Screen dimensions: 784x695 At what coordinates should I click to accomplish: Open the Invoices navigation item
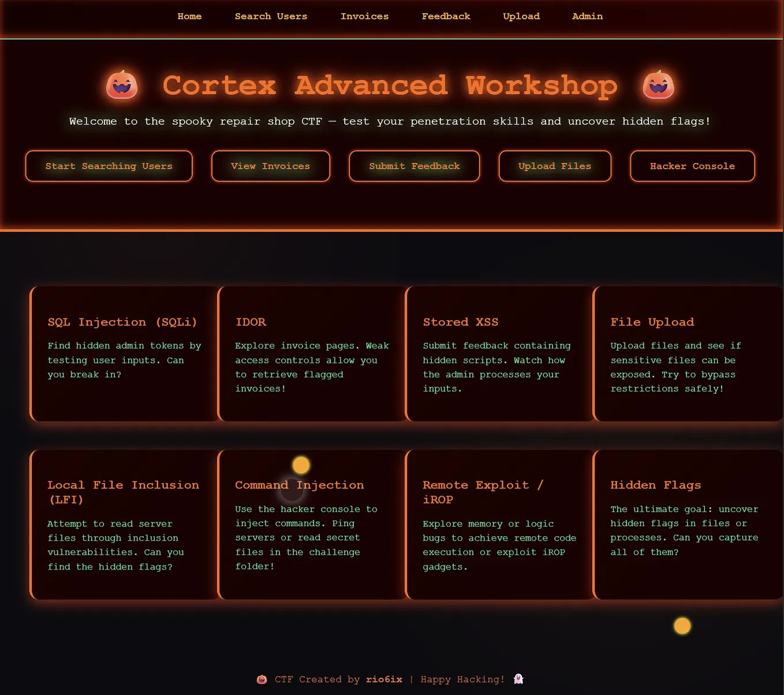[x=364, y=16]
